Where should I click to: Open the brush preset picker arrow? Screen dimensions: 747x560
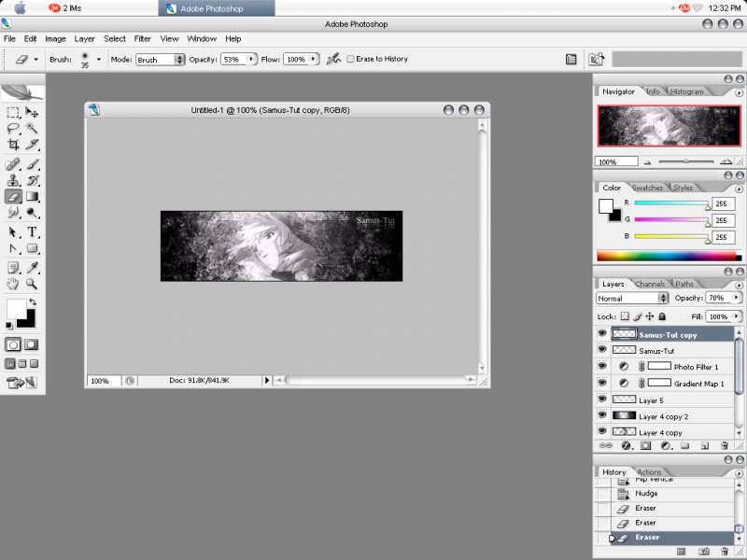click(x=99, y=60)
